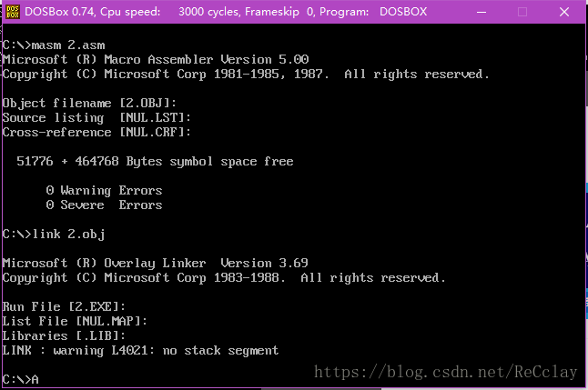Click the 'Libraries [.LIB]:' line
This screenshot has height=390, width=588.
(x=64, y=335)
